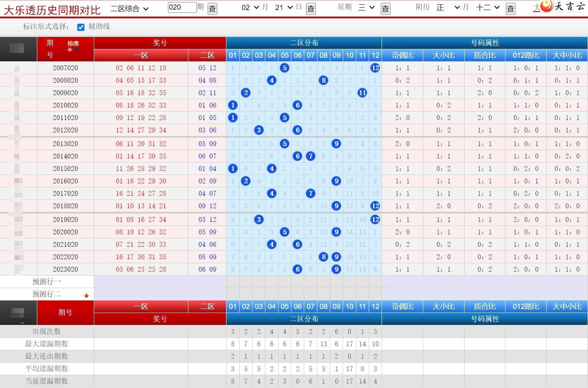Click blue ball 7 in row 2017020
Viewport: 588px width, 388px height.
(311, 193)
